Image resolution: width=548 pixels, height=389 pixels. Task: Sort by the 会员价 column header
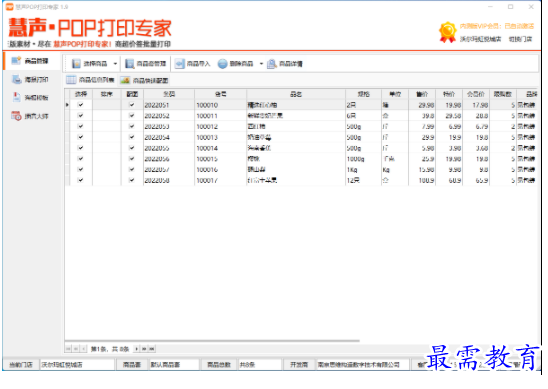(x=476, y=94)
